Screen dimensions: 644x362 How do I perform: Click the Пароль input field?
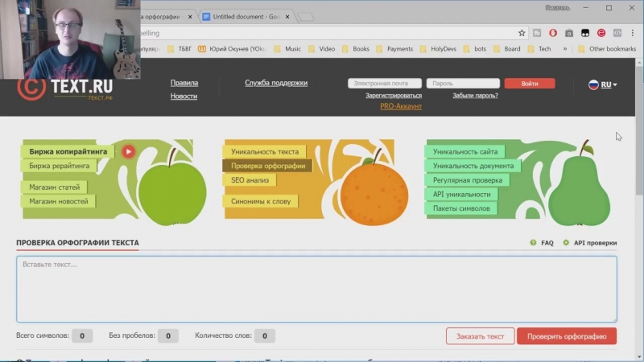[x=463, y=84]
